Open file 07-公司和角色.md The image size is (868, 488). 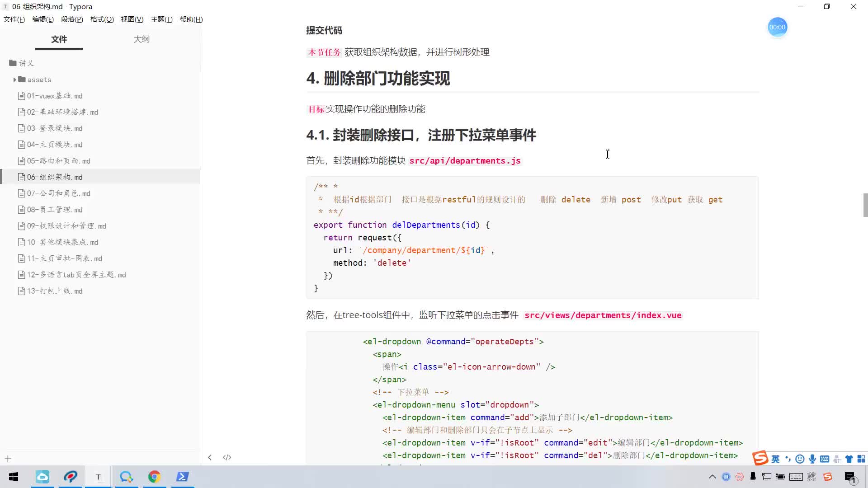coord(54,193)
